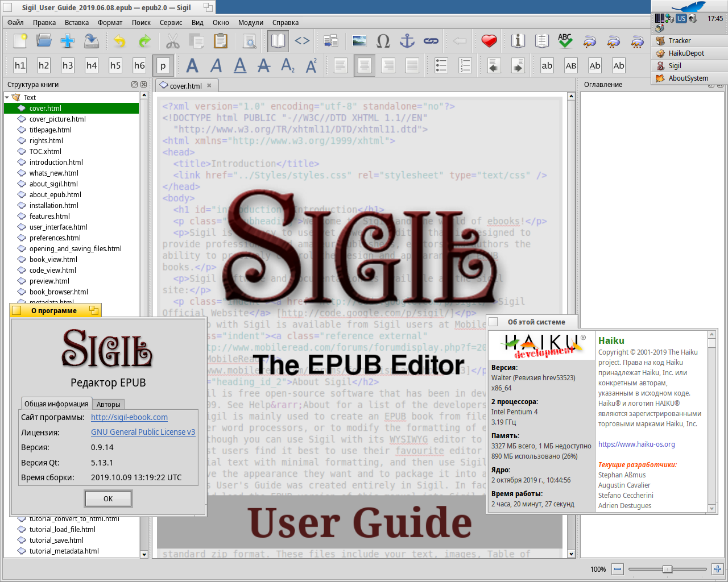This screenshot has width=728, height=582.
Task: Click OK in the About dialog
Action: click(108, 498)
